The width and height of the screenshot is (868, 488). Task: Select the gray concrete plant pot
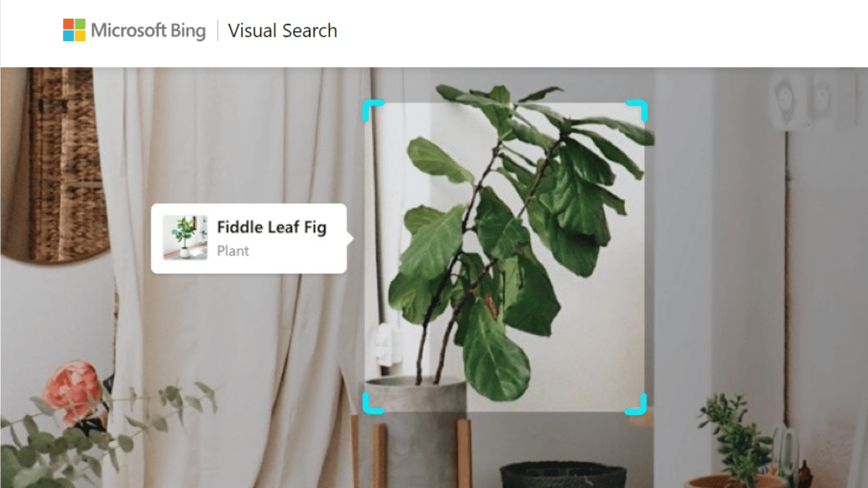414,432
